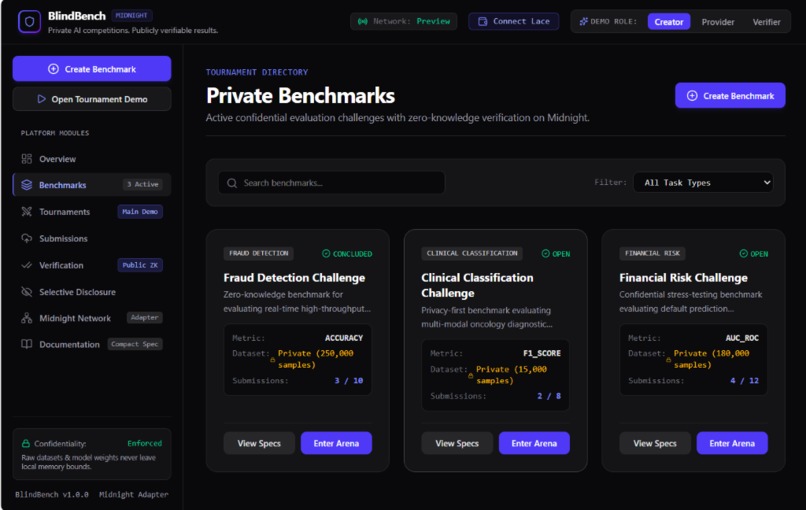The image size is (806, 510).
Task: Click the sidebar Create Benchmark button
Action: pyautogui.click(x=92, y=69)
